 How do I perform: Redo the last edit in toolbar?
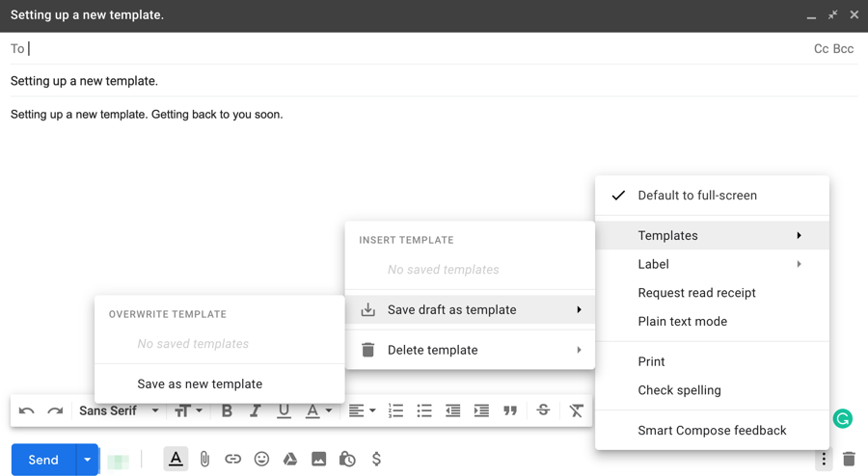55,410
